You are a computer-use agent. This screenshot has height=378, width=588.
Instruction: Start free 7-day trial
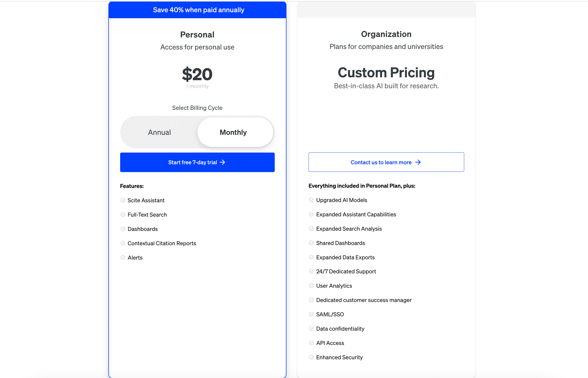[x=197, y=162]
